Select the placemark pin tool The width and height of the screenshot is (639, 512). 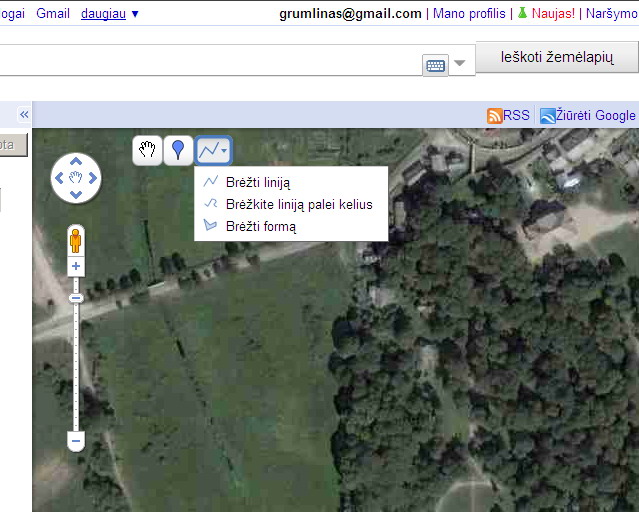click(179, 150)
